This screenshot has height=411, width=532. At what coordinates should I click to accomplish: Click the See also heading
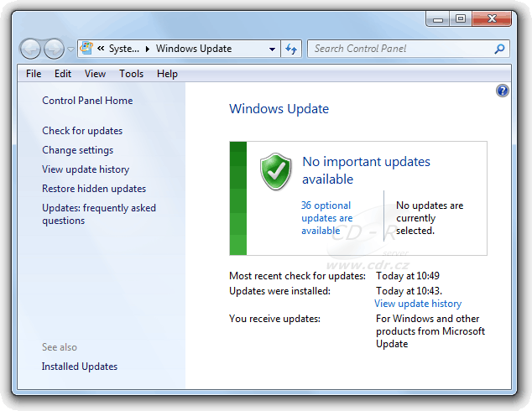60,347
